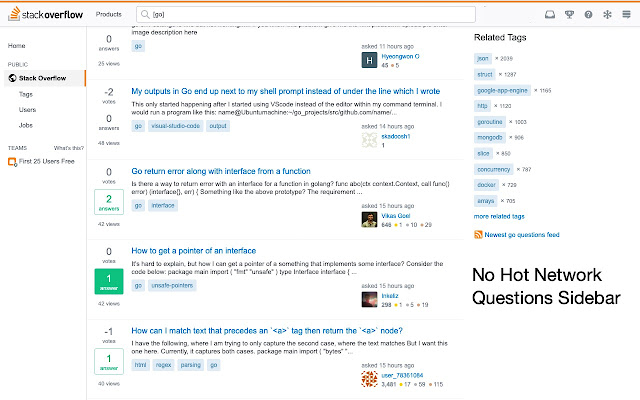
Task: Click the 2 answers box
Action: [109, 202]
